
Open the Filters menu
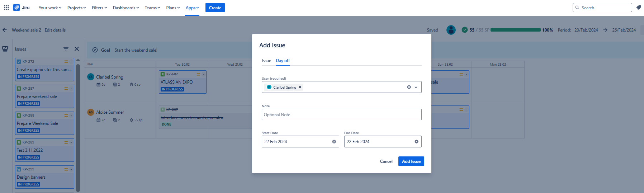(x=99, y=8)
